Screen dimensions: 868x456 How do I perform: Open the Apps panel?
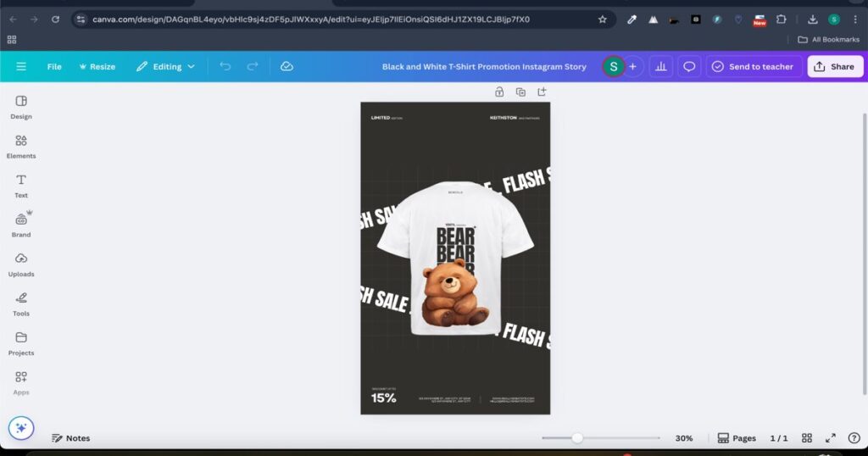click(x=21, y=382)
